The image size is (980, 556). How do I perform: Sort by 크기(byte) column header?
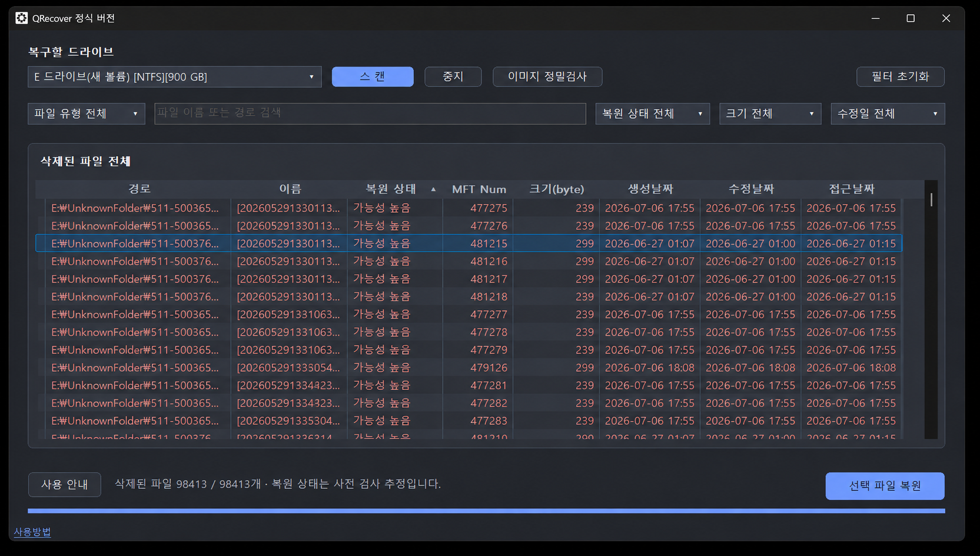(x=557, y=189)
